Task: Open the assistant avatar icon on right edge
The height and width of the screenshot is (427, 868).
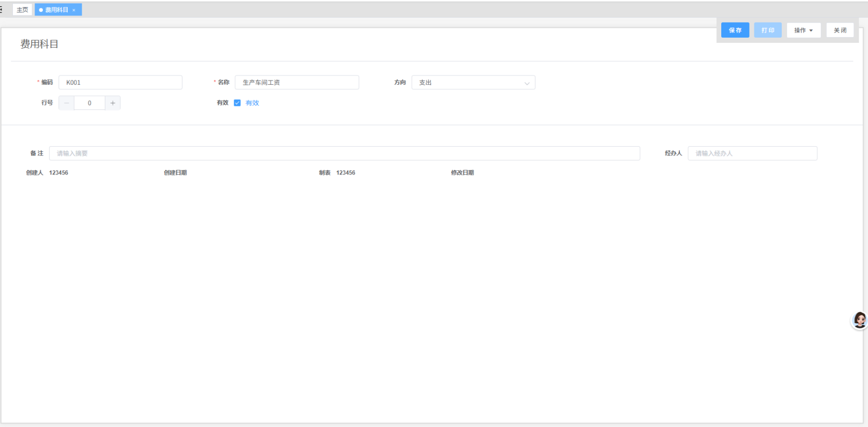Action: pyautogui.click(x=859, y=320)
